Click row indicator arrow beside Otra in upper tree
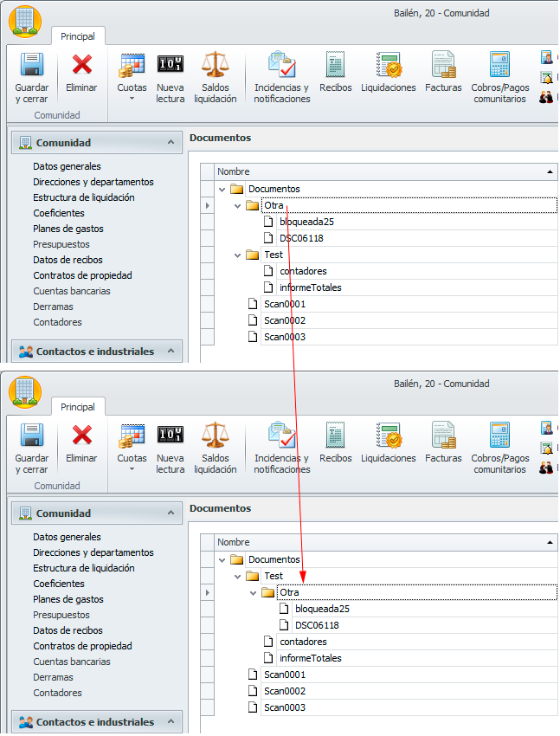 [208, 205]
